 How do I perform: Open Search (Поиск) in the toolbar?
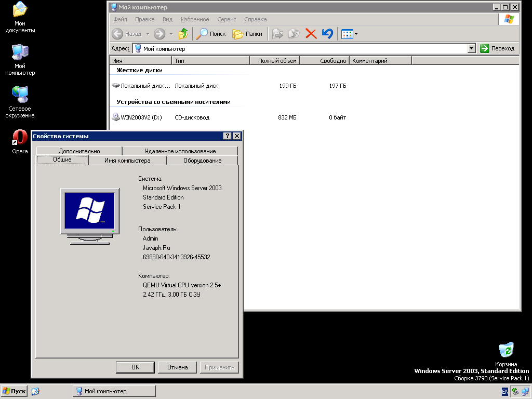point(211,34)
